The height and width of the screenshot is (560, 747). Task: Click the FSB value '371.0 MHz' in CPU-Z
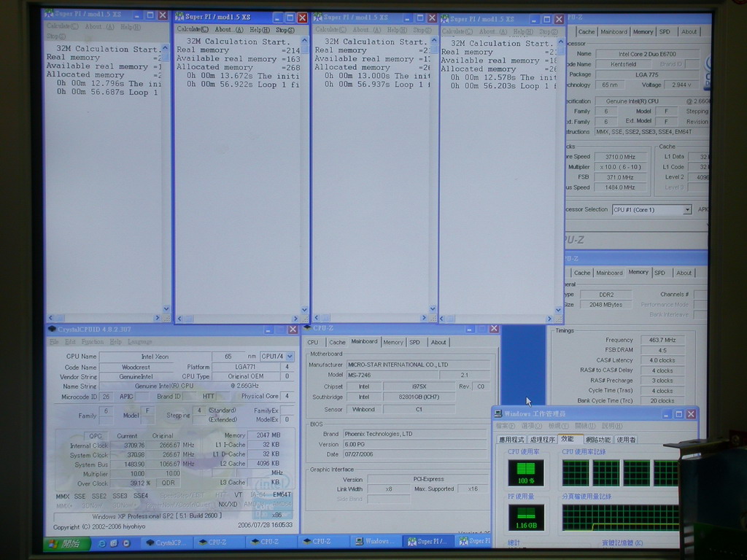click(x=620, y=177)
